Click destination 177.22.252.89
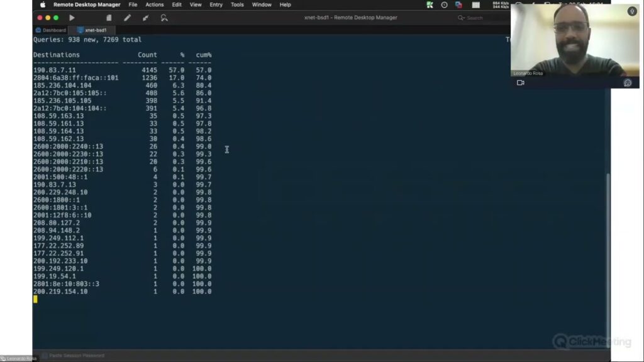The height and width of the screenshot is (362, 644). pyautogui.click(x=58, y=246)
